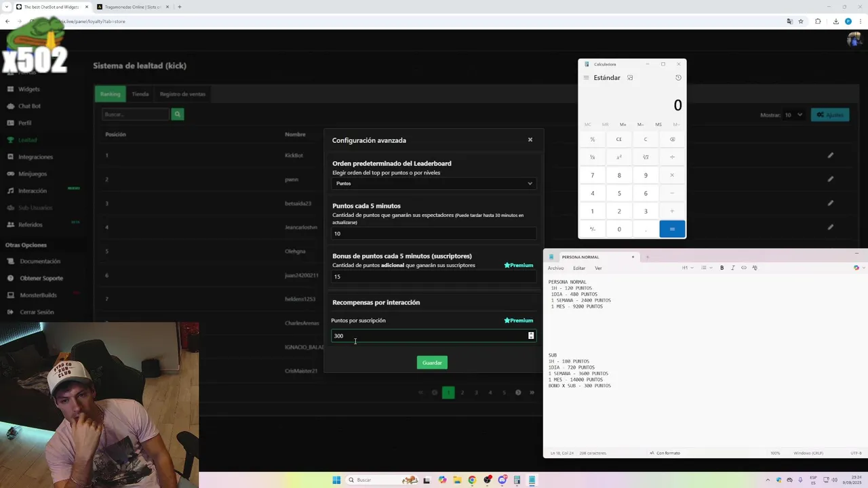Screen dimensions: 868x488
Task: Switch to the Ranking tab
Action: click(x=111, y=94)
